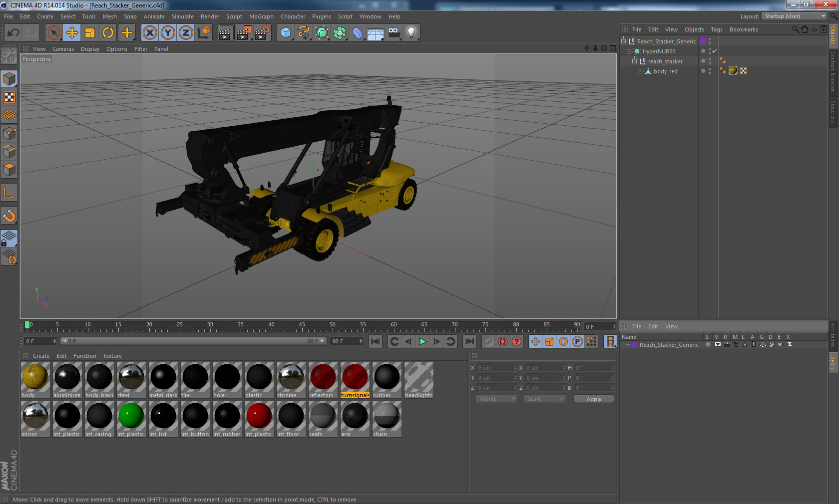Viewport: 839px width, 504px height.
Task: Collapse the HyperNURBS tree node
Action: pos(629,51)
